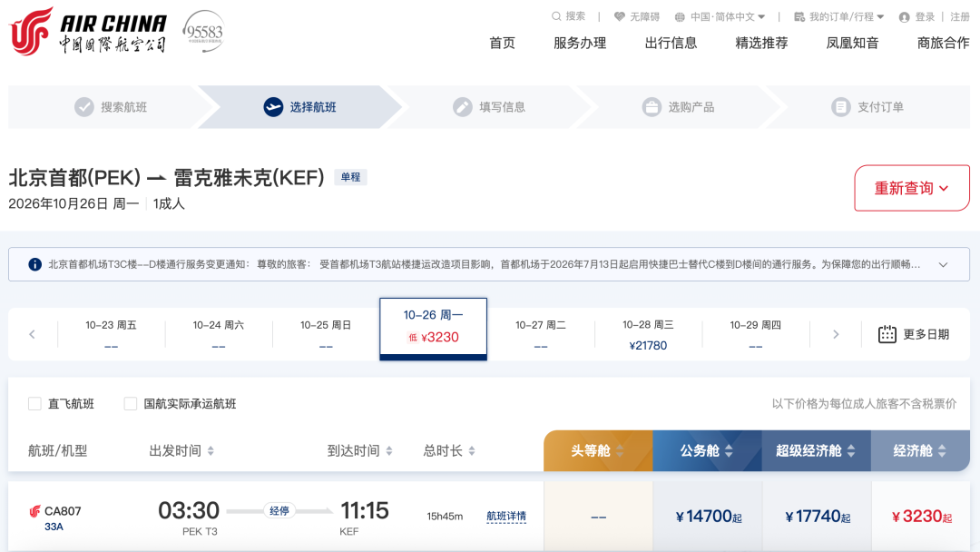Image resolution: width=980 pixels, height=552 pixels.
Task: Click the 登录 user avatar icon
Action: coord(904,17)
